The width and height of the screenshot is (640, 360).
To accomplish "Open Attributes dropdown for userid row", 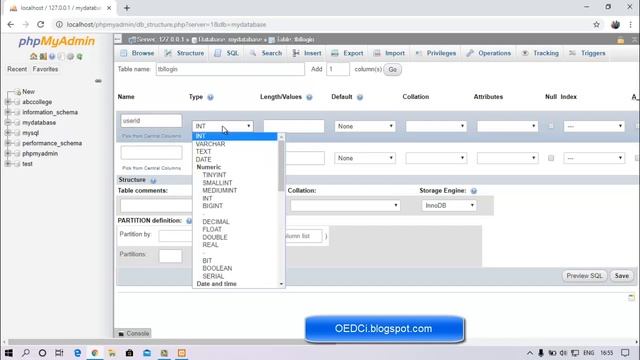I will tap(507, 126).
